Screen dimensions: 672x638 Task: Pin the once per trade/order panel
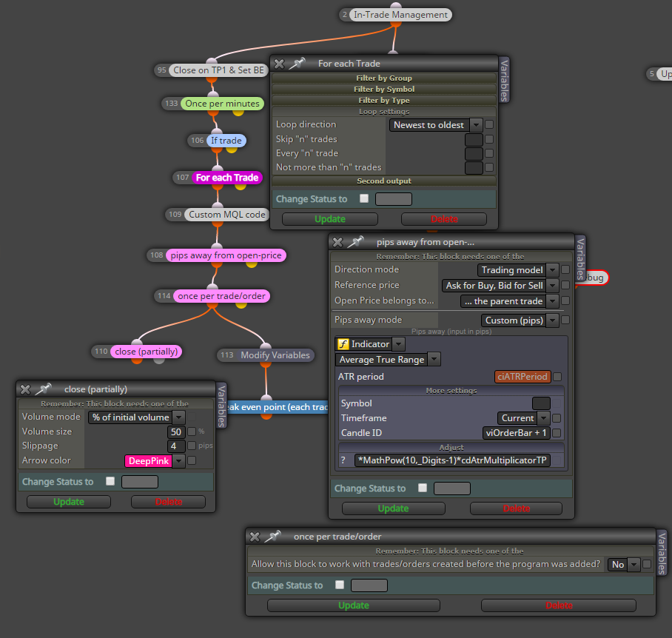click(x=272, y=536)
